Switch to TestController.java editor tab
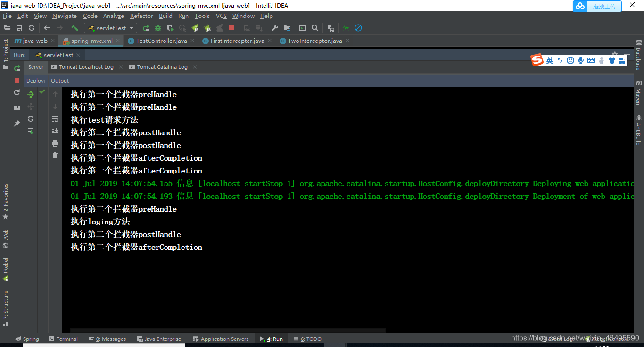The width and height of the screenshot is (644, 347). [161, 41]
